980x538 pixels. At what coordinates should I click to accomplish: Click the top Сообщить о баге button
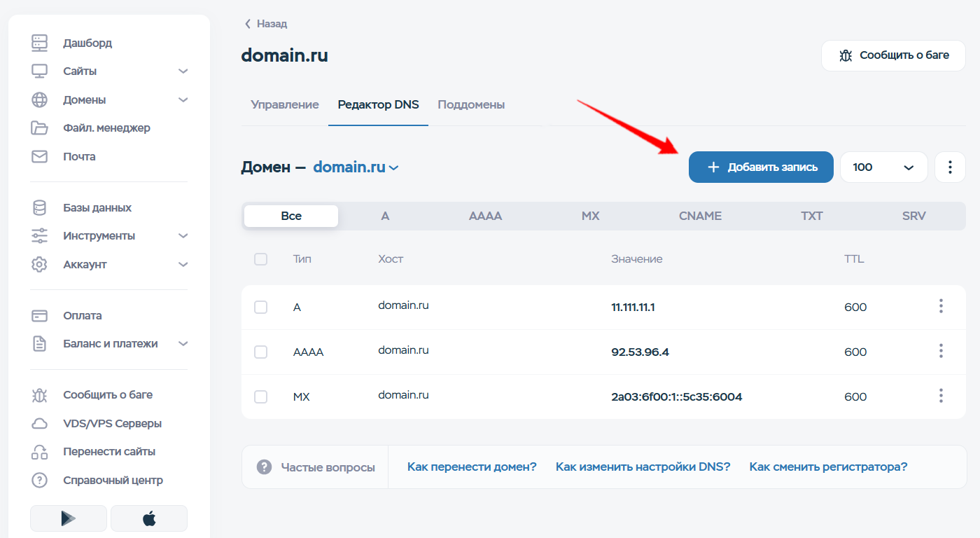893,55
